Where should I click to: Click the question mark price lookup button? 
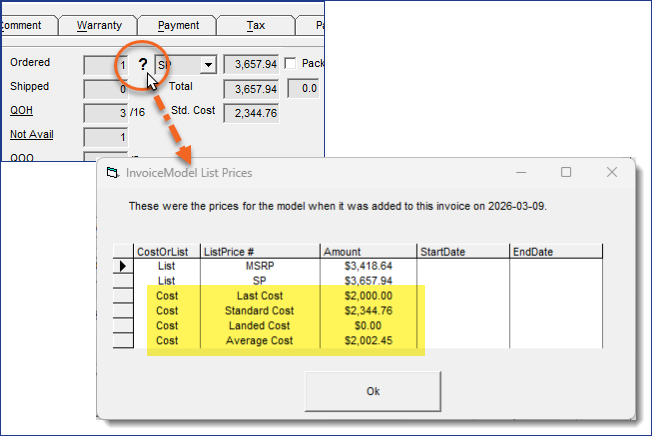pyautogui.click(x=143, y=64)
